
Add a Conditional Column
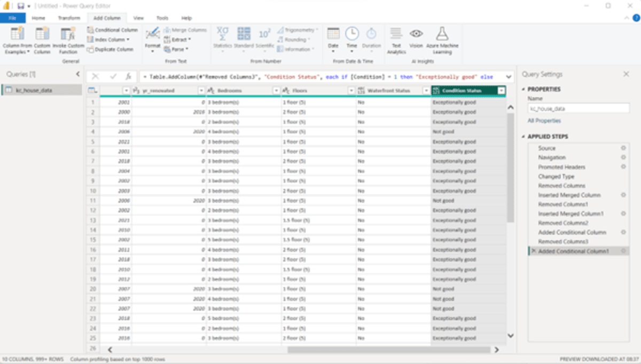click(113, 30)
